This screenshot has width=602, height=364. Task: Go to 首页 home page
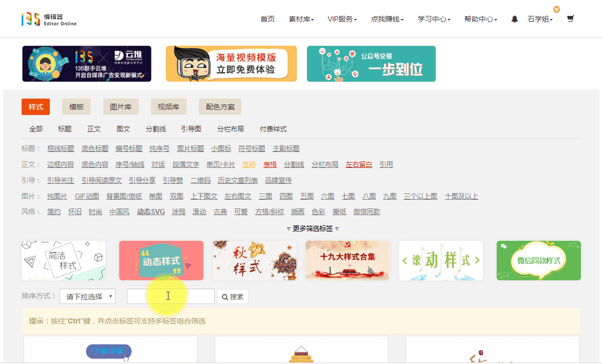tap(267, 19)
